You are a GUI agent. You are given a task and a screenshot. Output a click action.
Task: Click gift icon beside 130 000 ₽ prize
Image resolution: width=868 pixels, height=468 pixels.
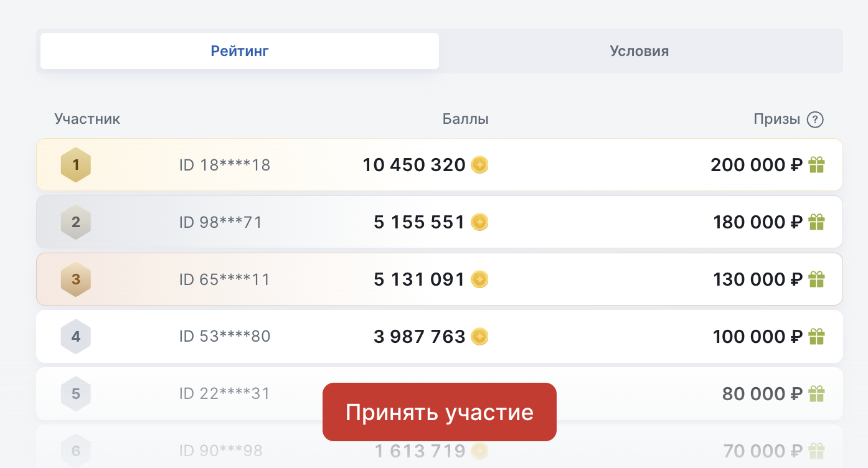pos(816,279)
